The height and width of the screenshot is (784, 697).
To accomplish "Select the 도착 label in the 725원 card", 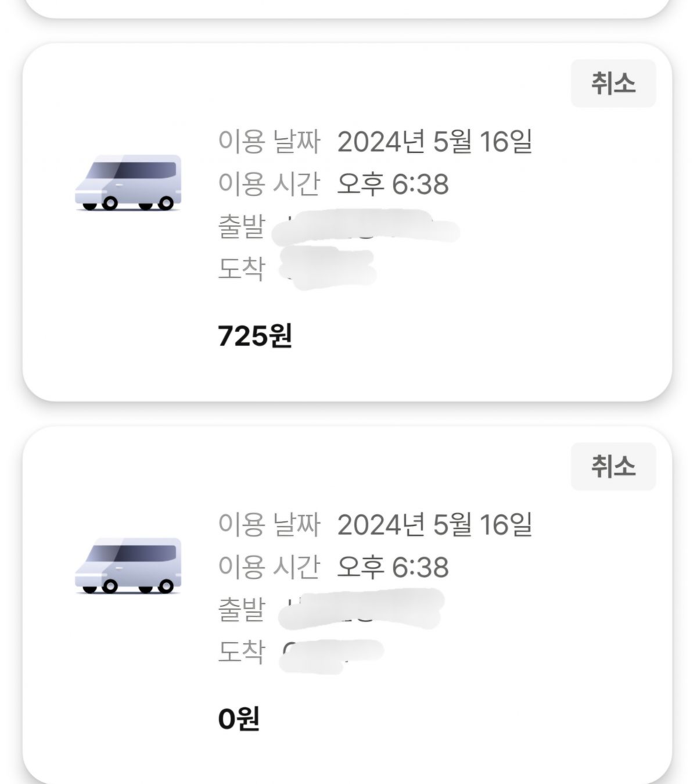I will (242, 269).
